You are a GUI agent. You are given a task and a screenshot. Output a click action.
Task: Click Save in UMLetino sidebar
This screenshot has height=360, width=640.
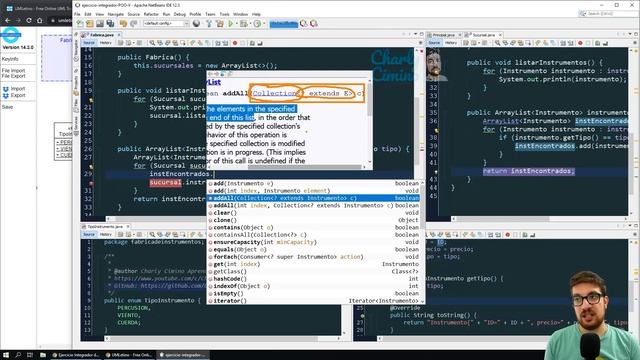tap(7, 107)
